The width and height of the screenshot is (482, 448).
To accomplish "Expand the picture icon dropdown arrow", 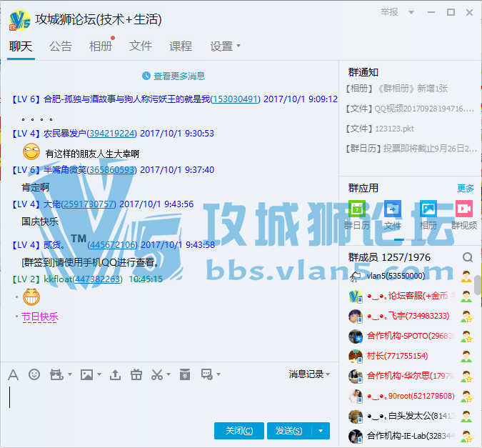I will pyautogui.click(x=99, y=374).
